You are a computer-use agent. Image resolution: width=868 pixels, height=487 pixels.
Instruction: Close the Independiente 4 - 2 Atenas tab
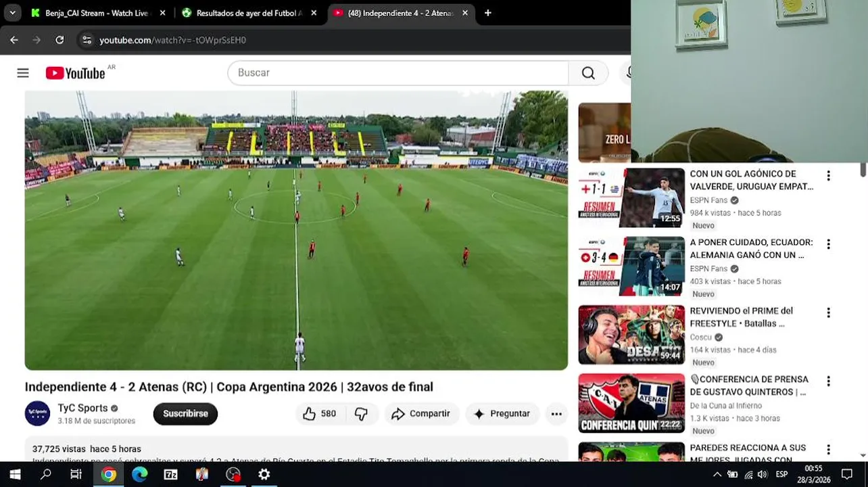[x=464, y=13]
